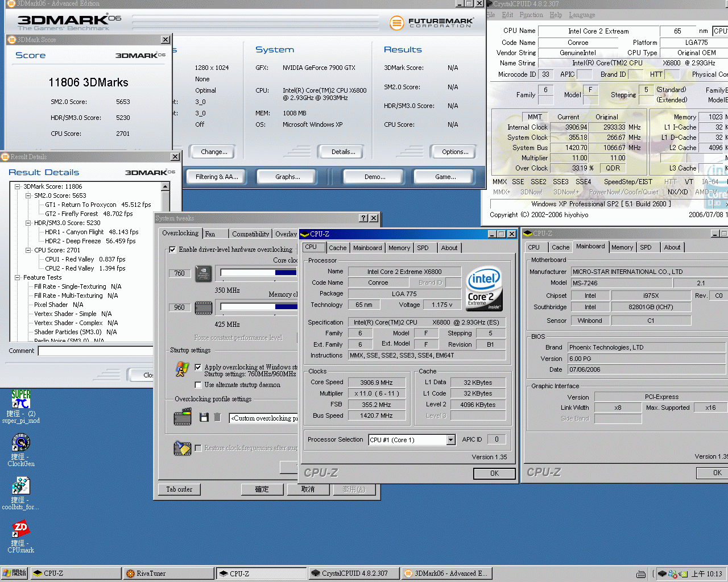
Task: Click the Result Details scrollbar up arrow
Action: coord(166,186)
